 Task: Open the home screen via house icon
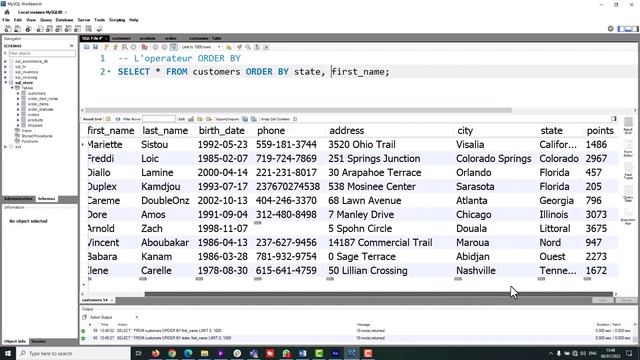point(7,12)
